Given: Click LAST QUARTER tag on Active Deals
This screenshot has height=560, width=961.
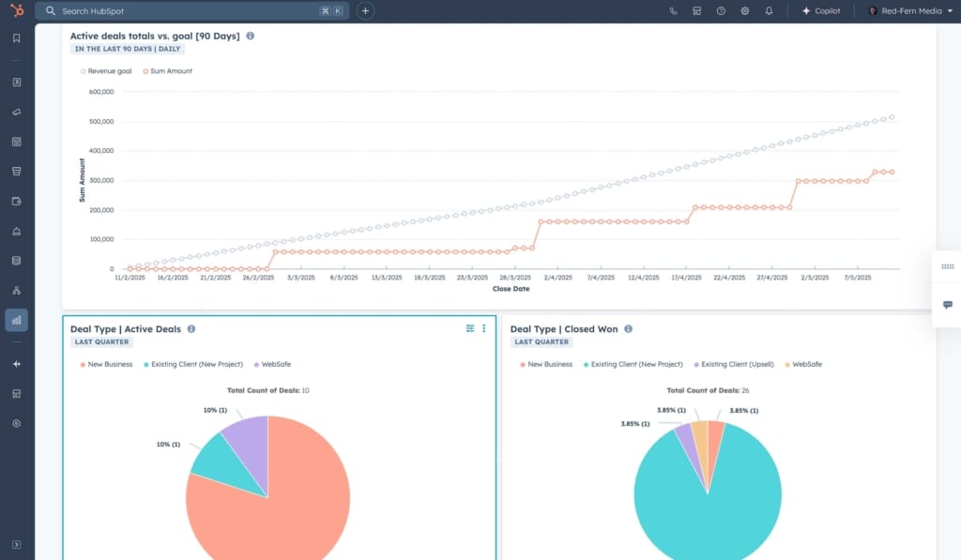Looking at the screenshot, I should [x=101, y=341].
